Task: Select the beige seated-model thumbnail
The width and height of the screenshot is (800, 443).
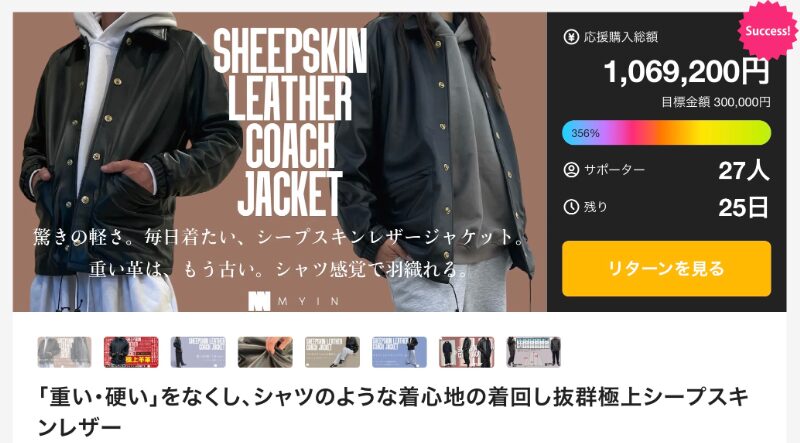Action: coord(332,352)
